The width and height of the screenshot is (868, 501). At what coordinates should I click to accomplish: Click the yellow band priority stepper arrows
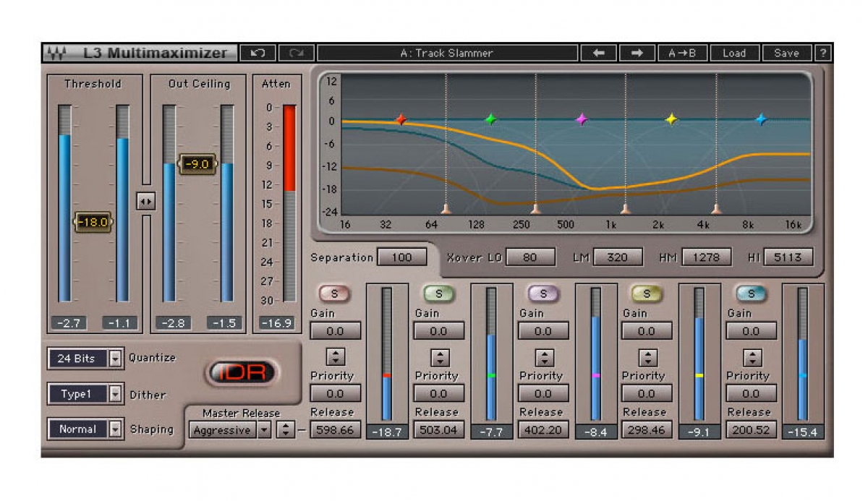click(648, 357)
